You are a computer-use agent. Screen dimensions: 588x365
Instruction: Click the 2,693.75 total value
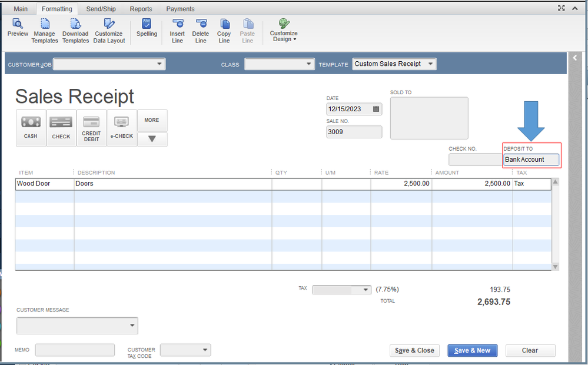coord(493,302)
